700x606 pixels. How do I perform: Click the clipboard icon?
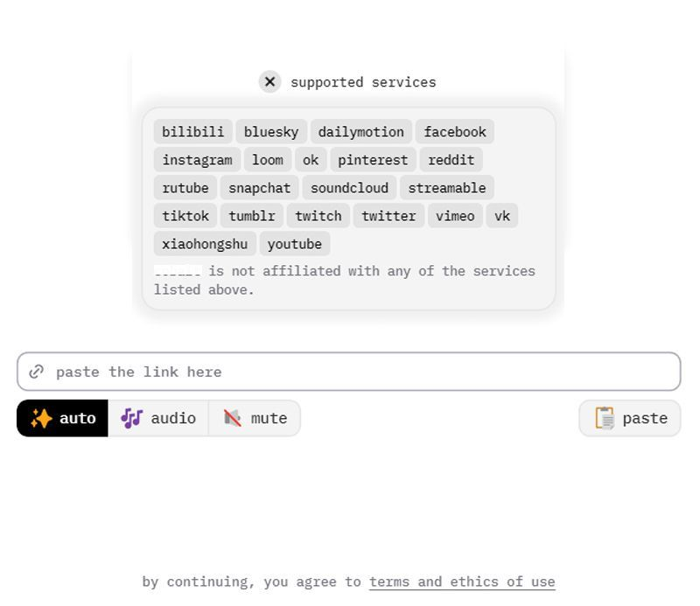tap(605, 418)
